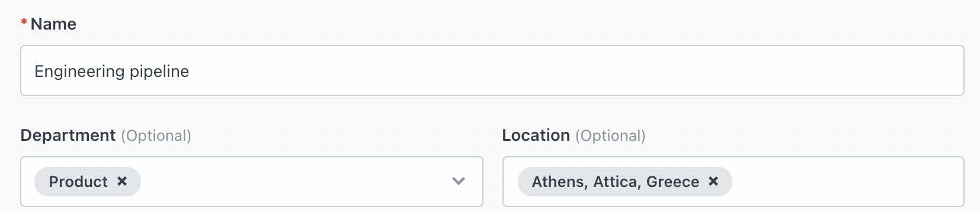
Task: Remove the Product department tag
Action: (x=122, y=181)
